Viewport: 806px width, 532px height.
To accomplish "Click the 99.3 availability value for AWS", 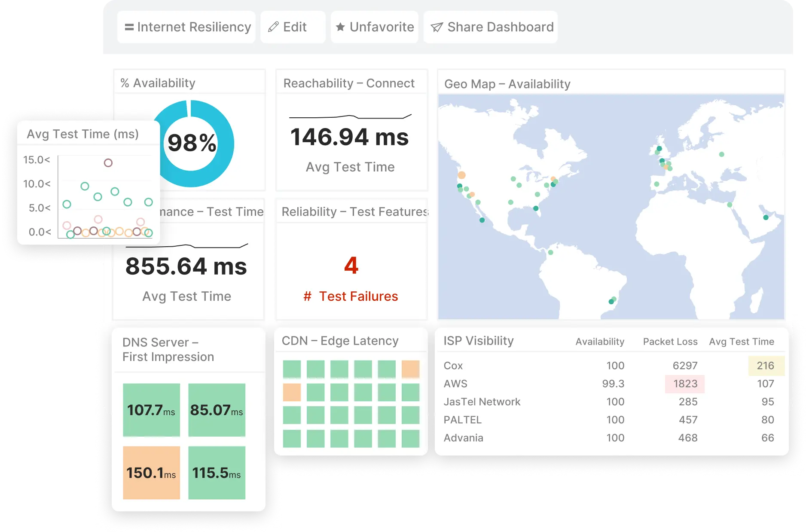I will pos(613,384).
